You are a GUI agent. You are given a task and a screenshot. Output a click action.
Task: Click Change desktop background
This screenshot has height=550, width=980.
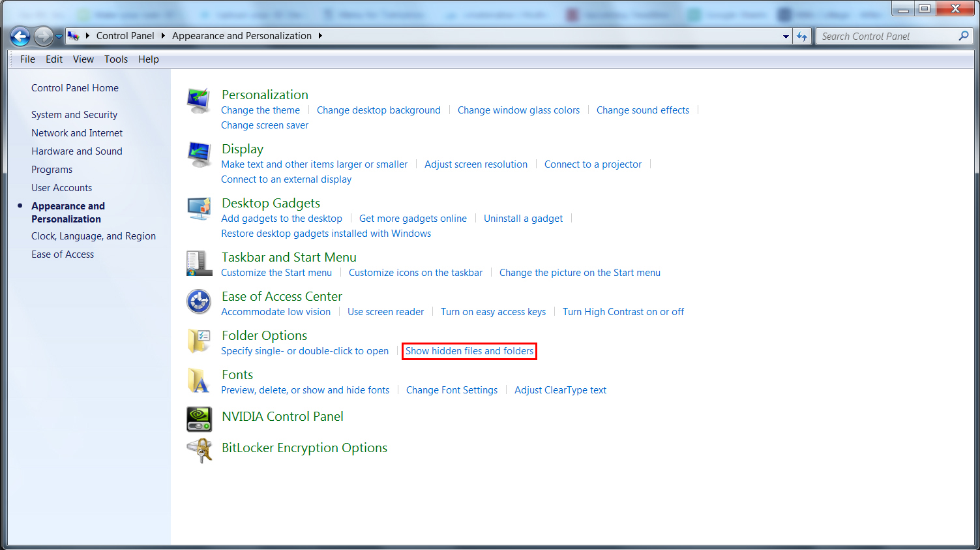coord(379,110)
